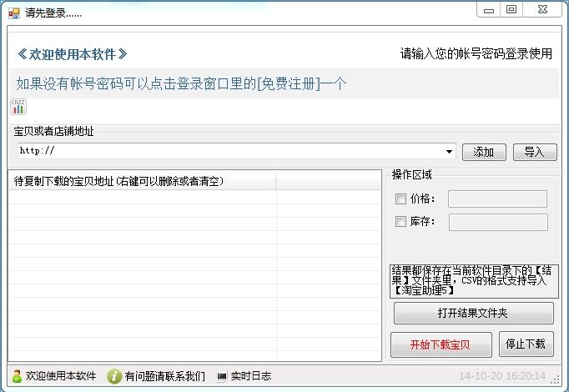Select the 待复制下载的宝贝地址 column header
This screenshot has height=392, width=569.
pos(142,181)
